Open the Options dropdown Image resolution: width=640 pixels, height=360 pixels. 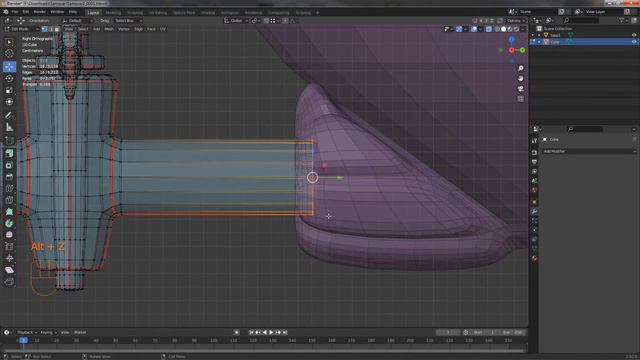tap(516, 20)
